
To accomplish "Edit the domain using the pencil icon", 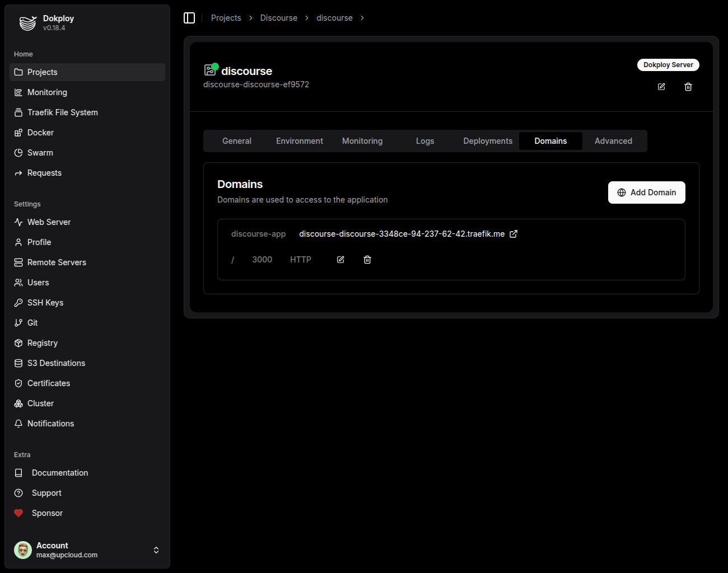I will 340,259.
